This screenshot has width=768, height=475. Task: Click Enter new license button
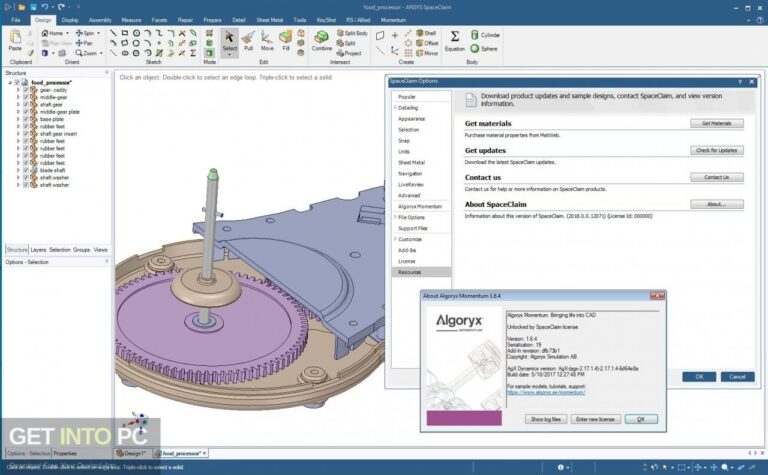coord(595,419)
